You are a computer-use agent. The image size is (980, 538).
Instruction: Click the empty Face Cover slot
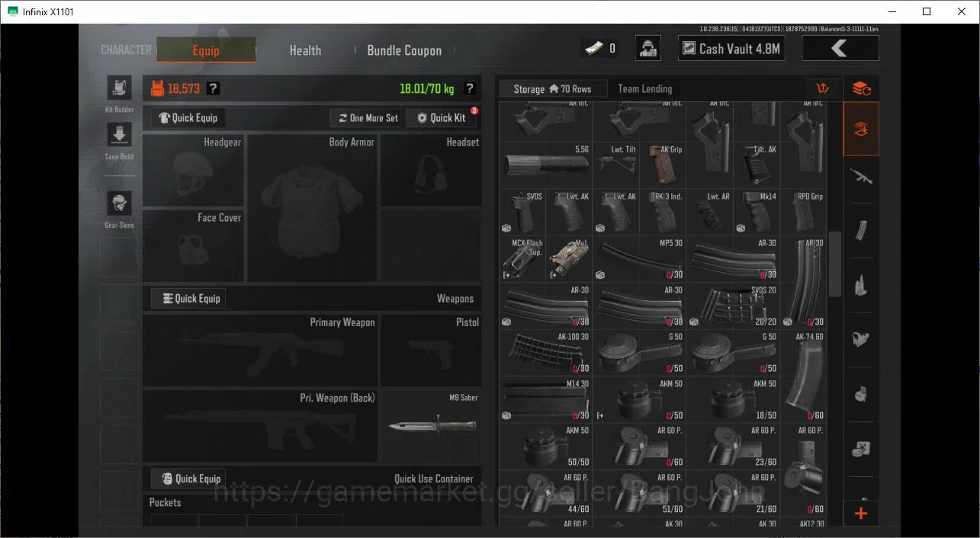tap(194, 246)
